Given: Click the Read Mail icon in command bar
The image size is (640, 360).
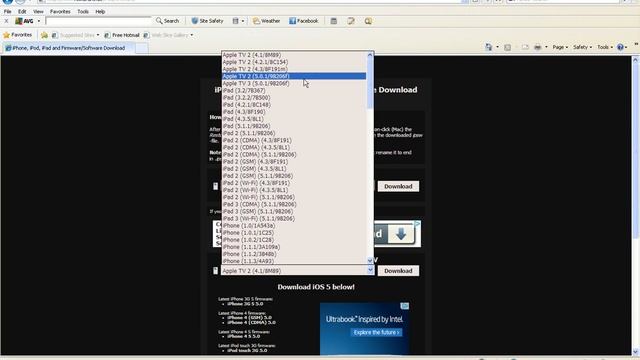Looking at the screenshot, I should [525, 47].
